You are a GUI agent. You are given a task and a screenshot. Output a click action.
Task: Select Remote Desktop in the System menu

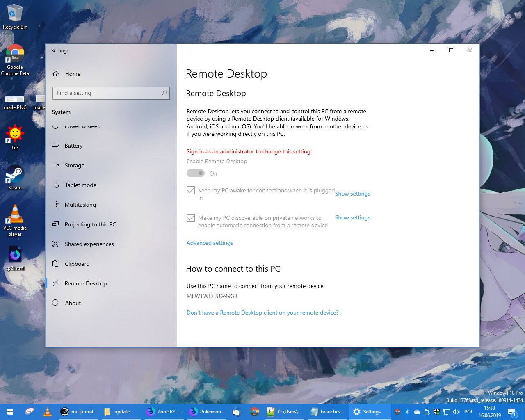(x=86, y=283)
